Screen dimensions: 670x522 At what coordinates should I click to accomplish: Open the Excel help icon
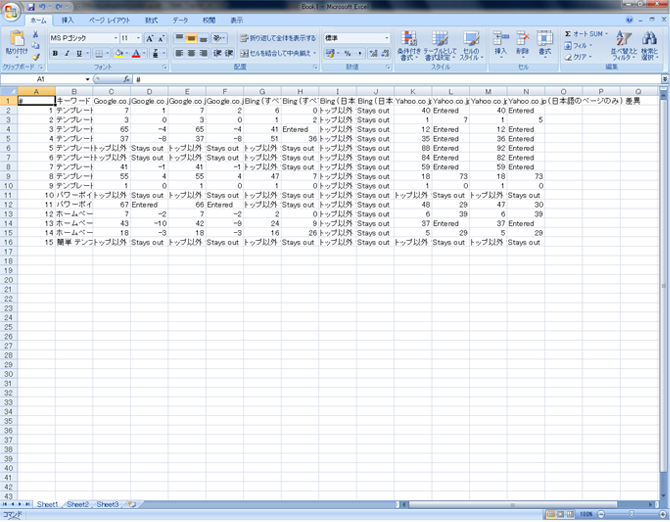(x=629, y=20)
